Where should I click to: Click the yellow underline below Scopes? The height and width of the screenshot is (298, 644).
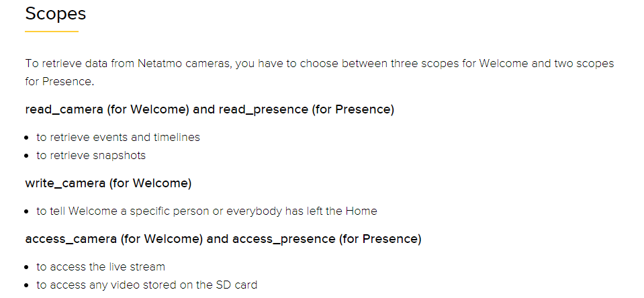click(x=52, y=31)
